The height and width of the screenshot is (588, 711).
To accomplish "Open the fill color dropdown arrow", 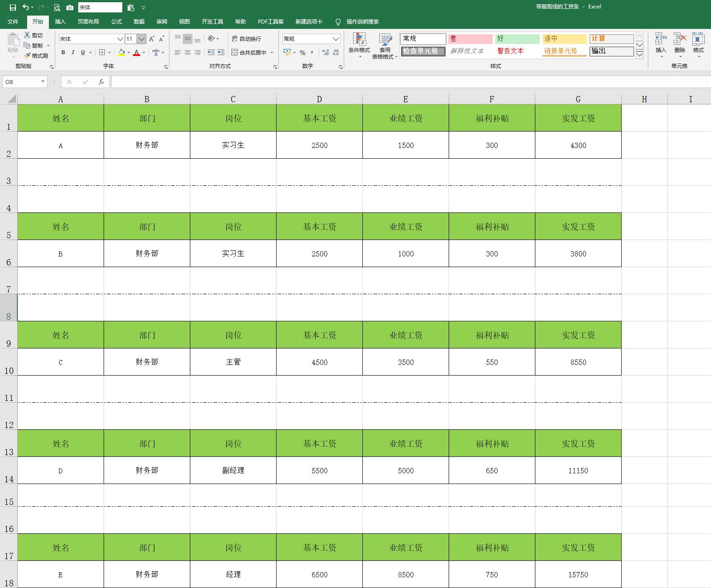I will pos(129,52).
